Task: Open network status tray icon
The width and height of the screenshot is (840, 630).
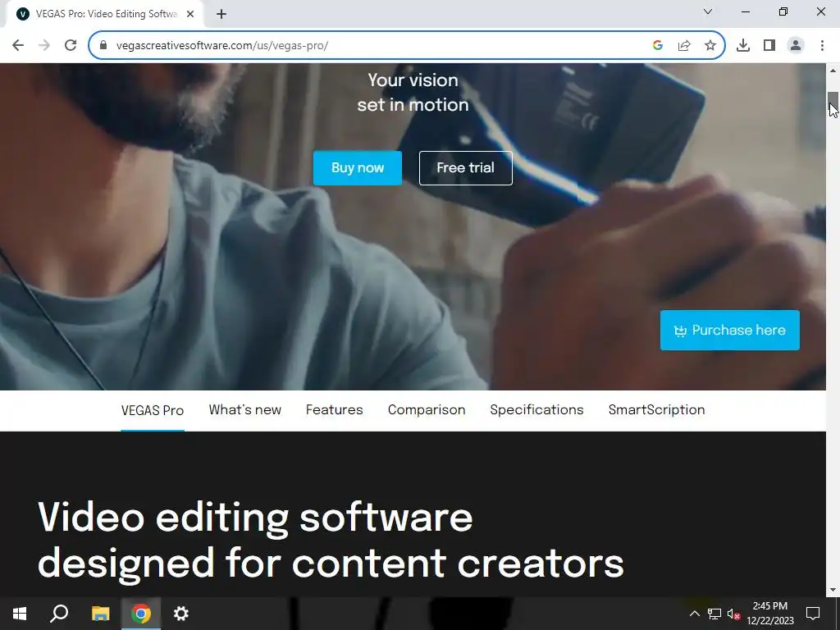Action: pyautogui.click(x=714, y=614)
